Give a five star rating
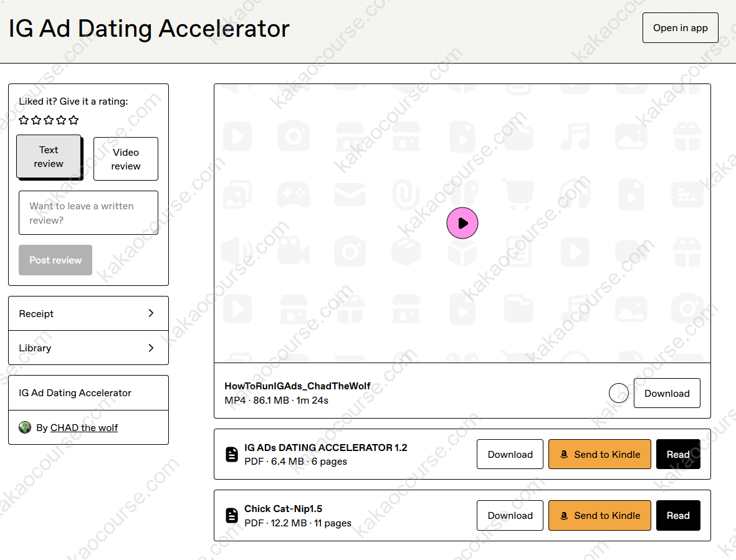 (x=74, y=120)
